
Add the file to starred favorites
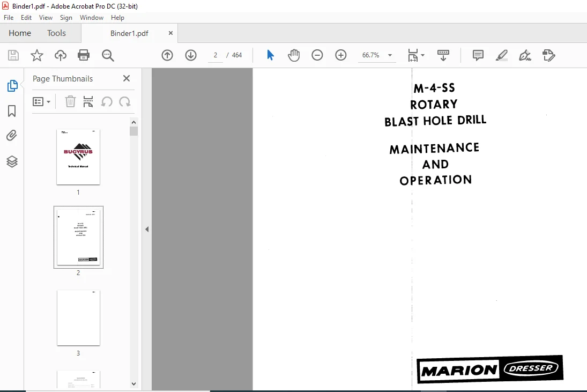36,55
